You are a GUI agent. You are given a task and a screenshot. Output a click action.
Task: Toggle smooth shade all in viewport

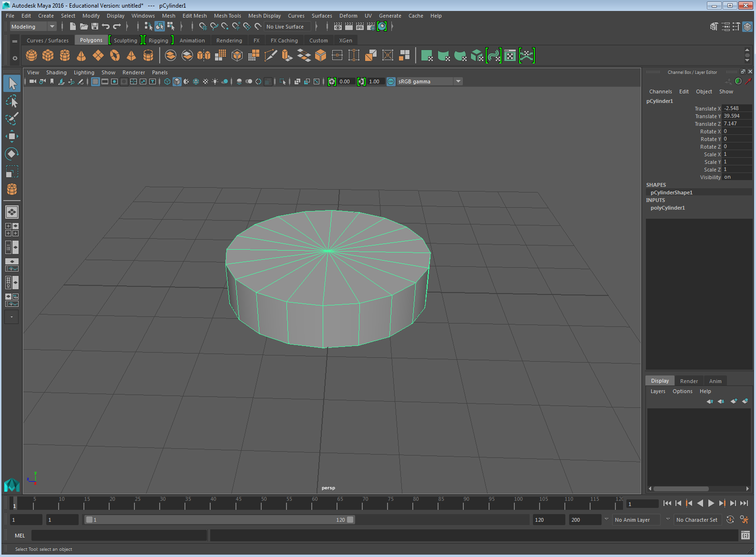pyautogui.click(x=177, y=81)
